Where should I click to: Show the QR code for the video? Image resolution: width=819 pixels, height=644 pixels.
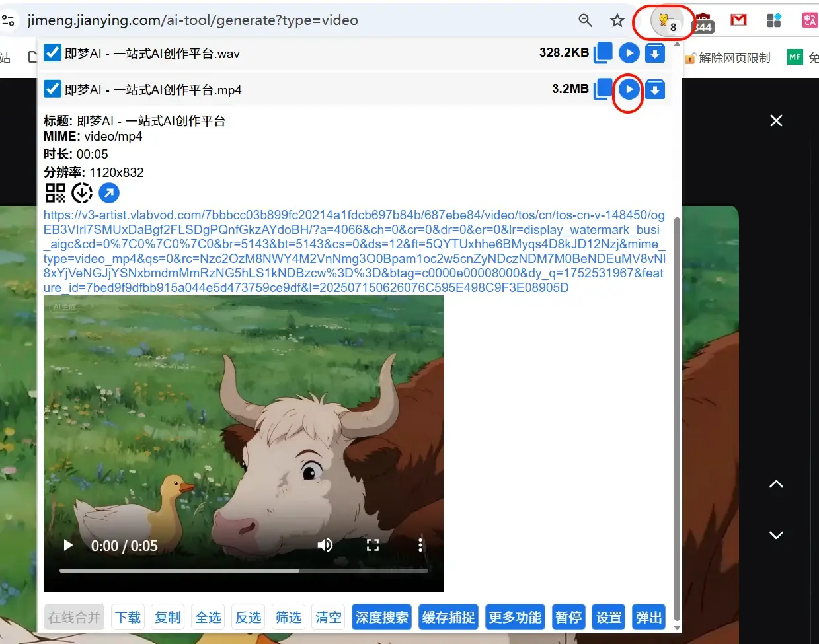coord(55,193)
